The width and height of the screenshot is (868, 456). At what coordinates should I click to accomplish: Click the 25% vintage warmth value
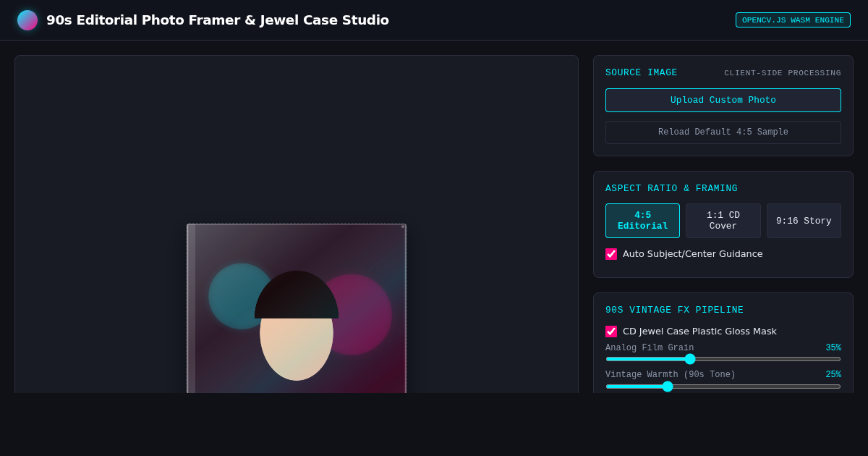click(833, 375)
